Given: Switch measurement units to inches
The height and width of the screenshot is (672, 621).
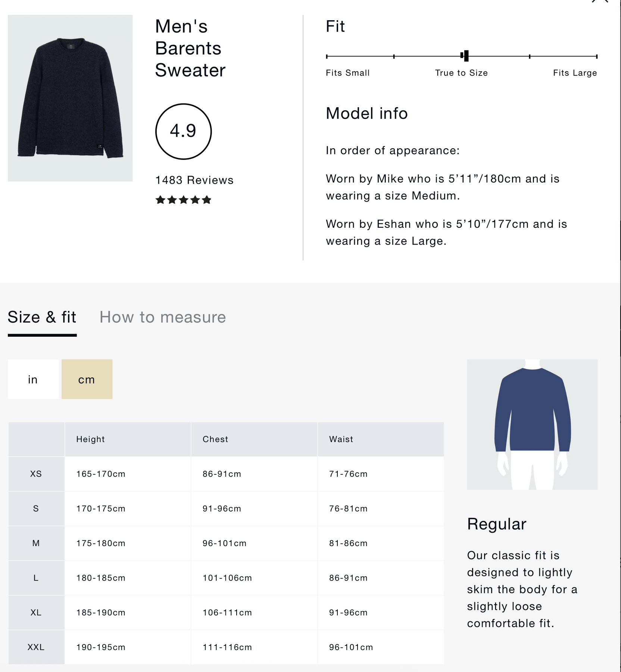Looking at the screenshot, I should [33, 379].
